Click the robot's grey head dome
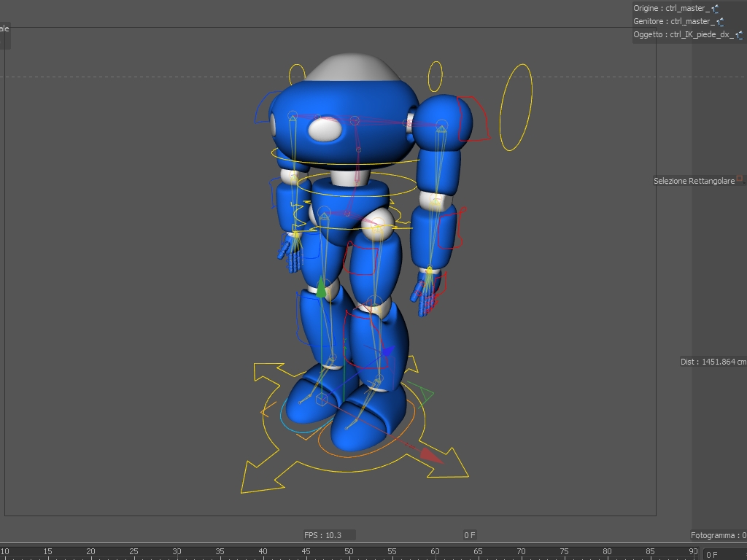Image resolution: width=747 pixels, height=560 pixels. (352, 68)
